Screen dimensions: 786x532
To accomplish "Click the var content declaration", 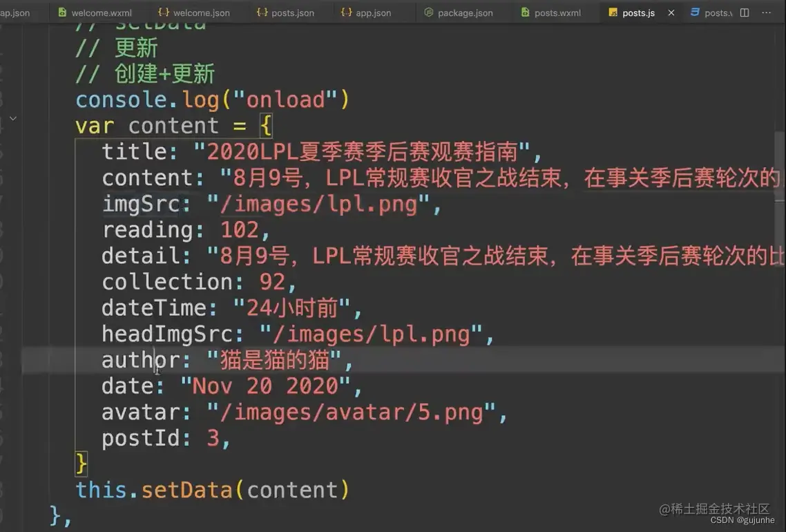I will [173, 126].
